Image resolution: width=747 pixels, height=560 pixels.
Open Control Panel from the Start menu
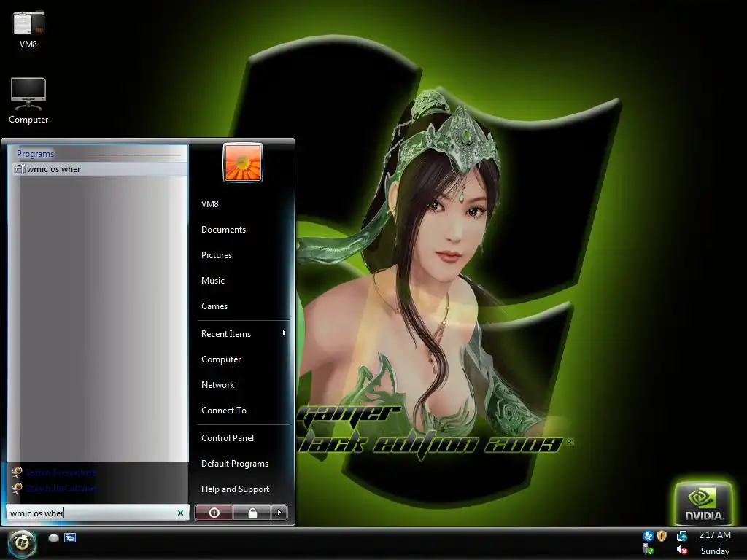pyautogui.click(x=228, y=438)
